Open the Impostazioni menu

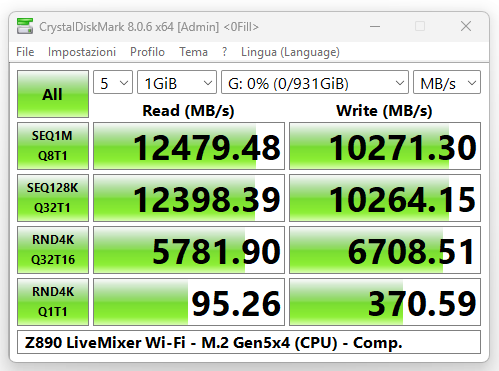tap(82, 52)
